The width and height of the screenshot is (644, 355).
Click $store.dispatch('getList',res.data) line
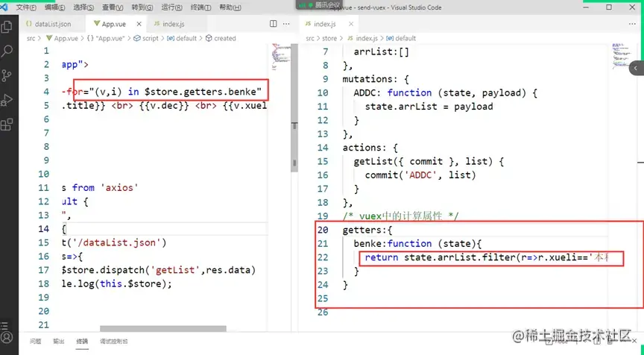159,270
